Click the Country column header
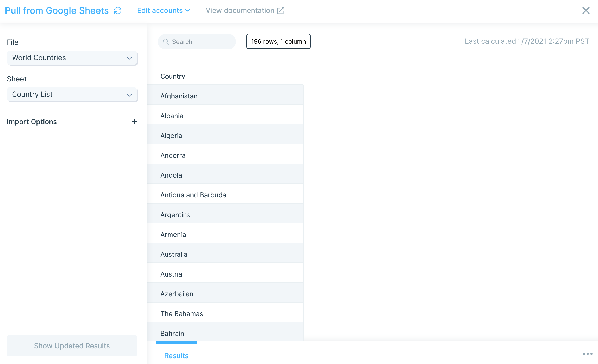The image size is (598, 364). point(173,76)
